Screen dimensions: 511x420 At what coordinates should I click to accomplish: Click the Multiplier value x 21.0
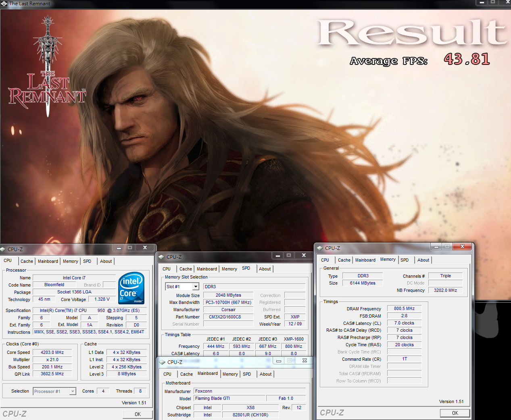[x=52, y=360]
